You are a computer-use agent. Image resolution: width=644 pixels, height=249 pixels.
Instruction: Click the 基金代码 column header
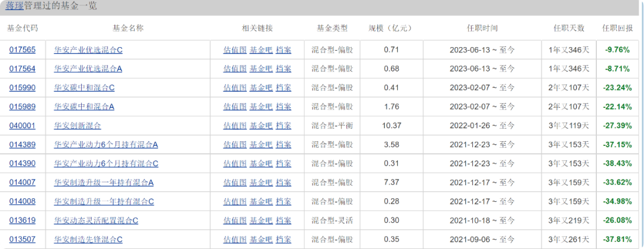(x=22, y=29)
